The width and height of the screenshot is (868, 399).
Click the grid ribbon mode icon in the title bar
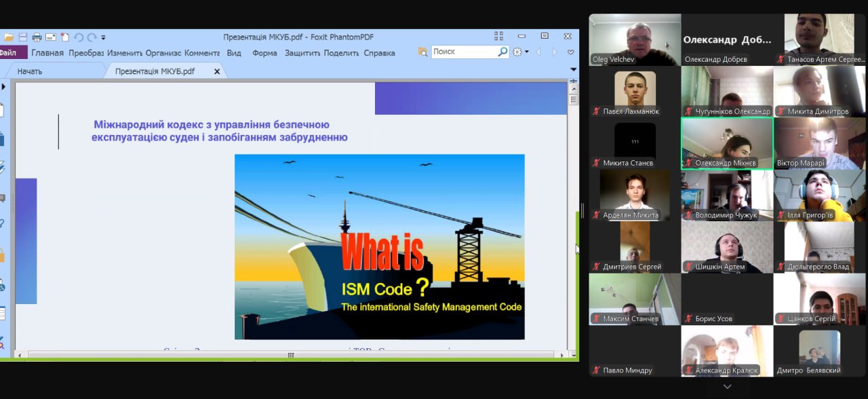(x=499, y=36)
